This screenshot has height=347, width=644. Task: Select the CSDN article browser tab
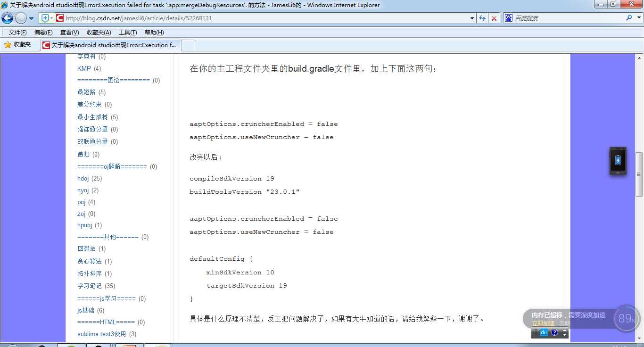coord(110,45)
